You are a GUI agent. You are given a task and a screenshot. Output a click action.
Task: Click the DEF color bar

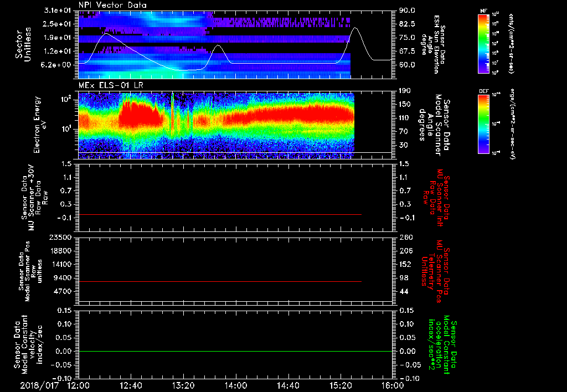(484, 124)
